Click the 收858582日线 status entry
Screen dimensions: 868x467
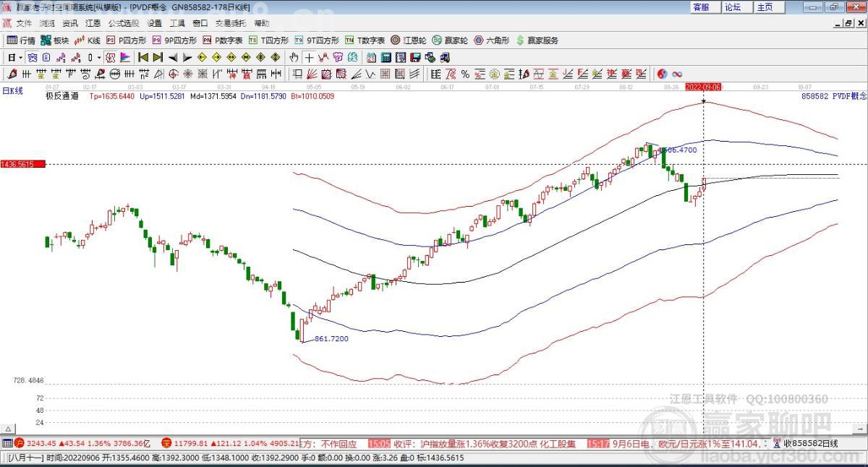click(x=805, y=443)
